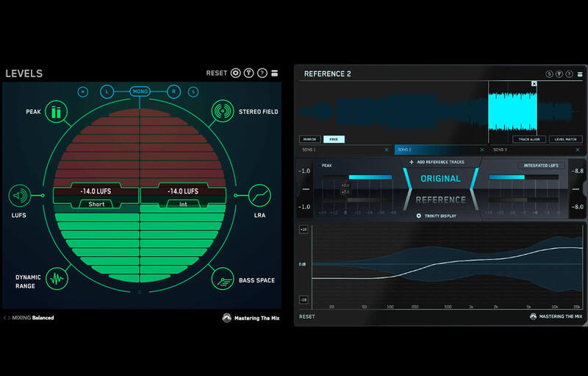Open the MIXING Balanced preset selector
Image resolution: width=588 pixels, height=376 pixels.
point(33,318)
